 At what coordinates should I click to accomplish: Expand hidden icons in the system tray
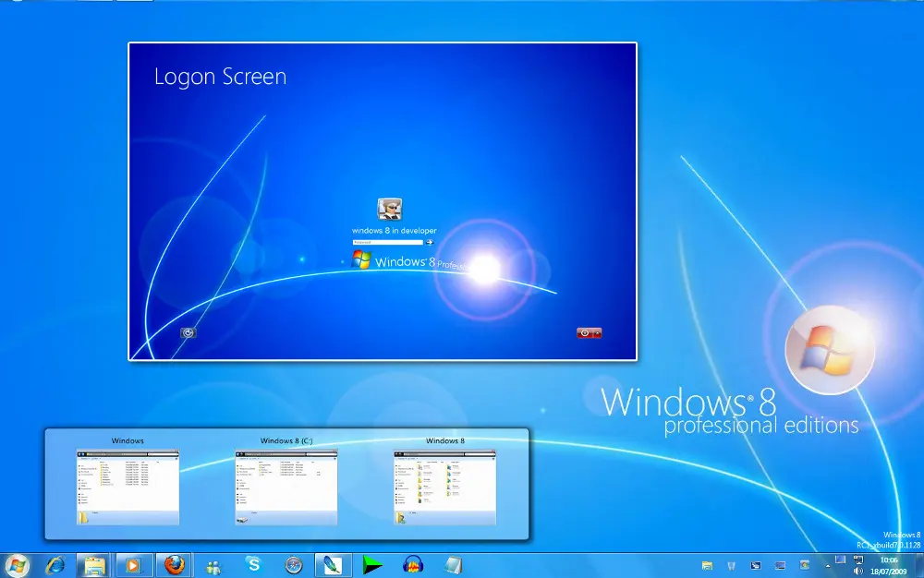828,564
